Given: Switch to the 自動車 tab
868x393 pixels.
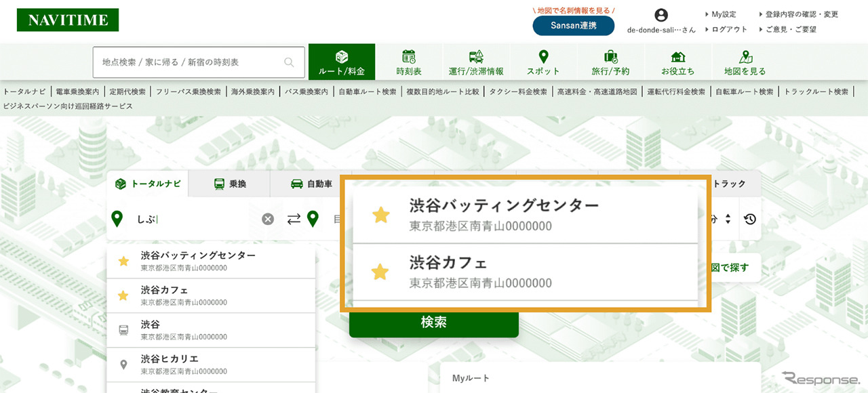Looking at the screenshot, I should pyautogui.click(x=311, y=183).
